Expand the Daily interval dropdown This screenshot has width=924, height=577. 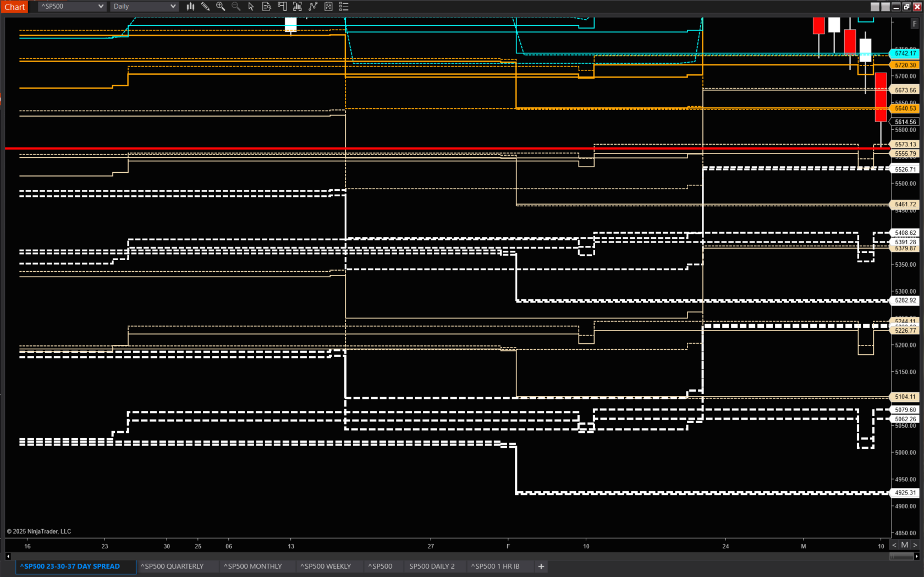click(x=144, y=6)
